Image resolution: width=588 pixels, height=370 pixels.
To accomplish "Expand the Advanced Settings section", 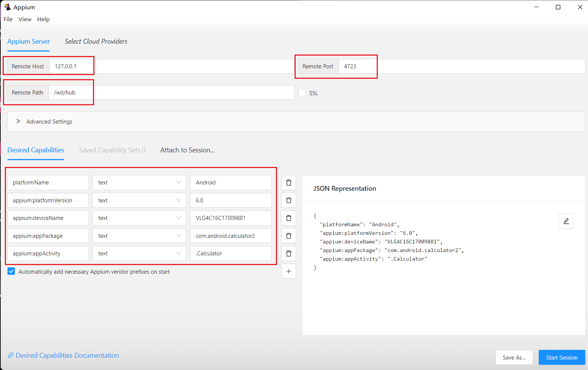I will [x=296, y=121].
